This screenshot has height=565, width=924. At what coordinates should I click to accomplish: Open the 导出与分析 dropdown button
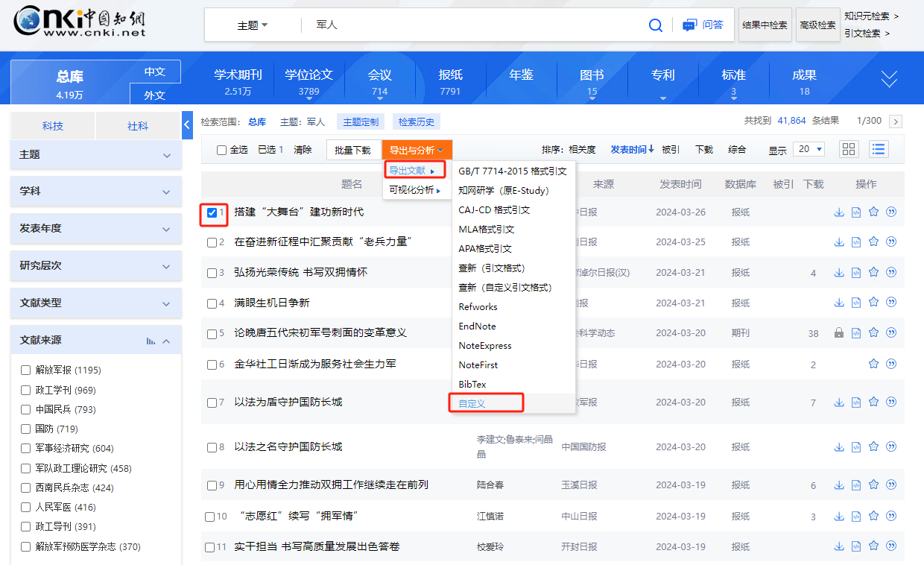(x=417, y=150)
